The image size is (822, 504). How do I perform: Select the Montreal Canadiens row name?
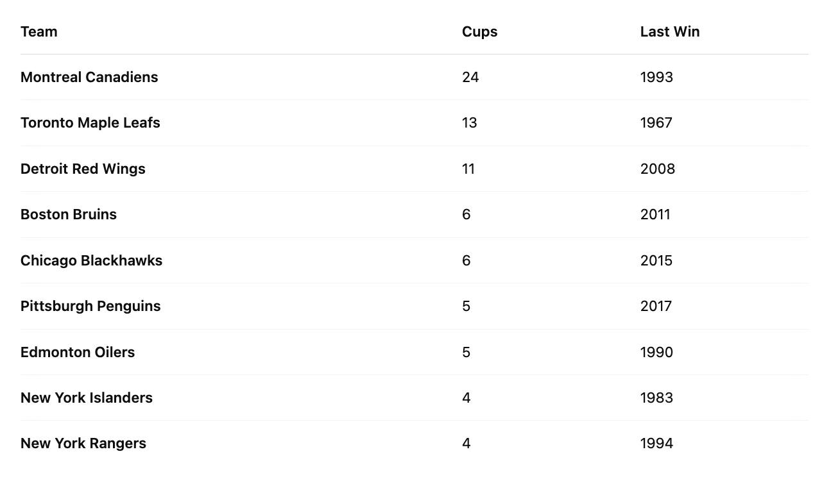click(x=89, y=77)
